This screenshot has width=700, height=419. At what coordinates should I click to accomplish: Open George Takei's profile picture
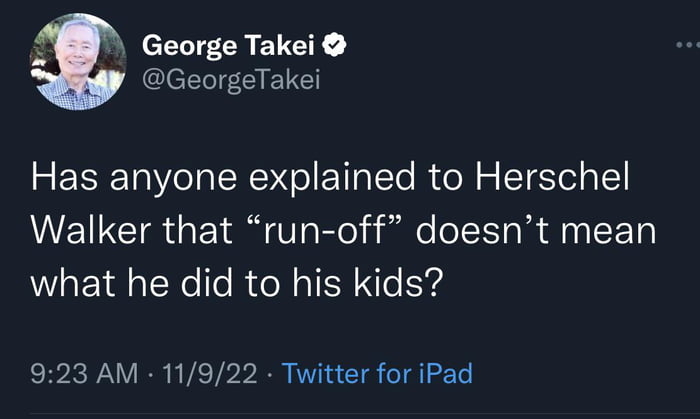[80, 63]
